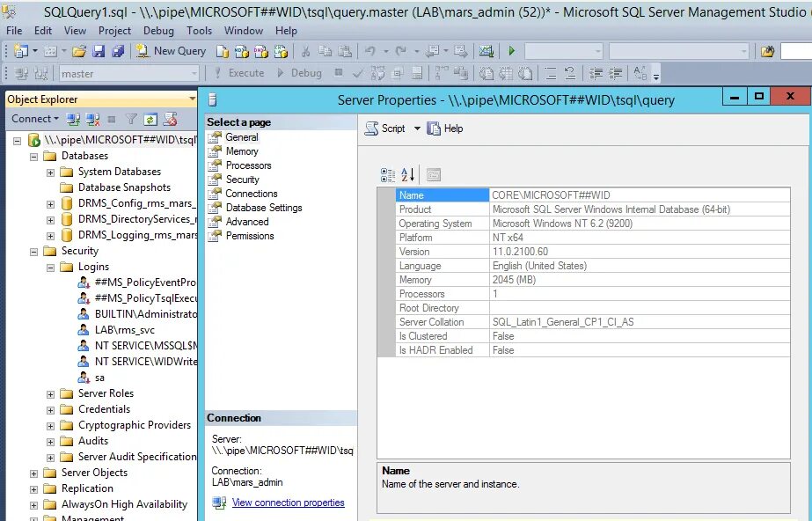Viewport: 812px width, 521px height.
Task: Open the Window menu
Action: 244,31
